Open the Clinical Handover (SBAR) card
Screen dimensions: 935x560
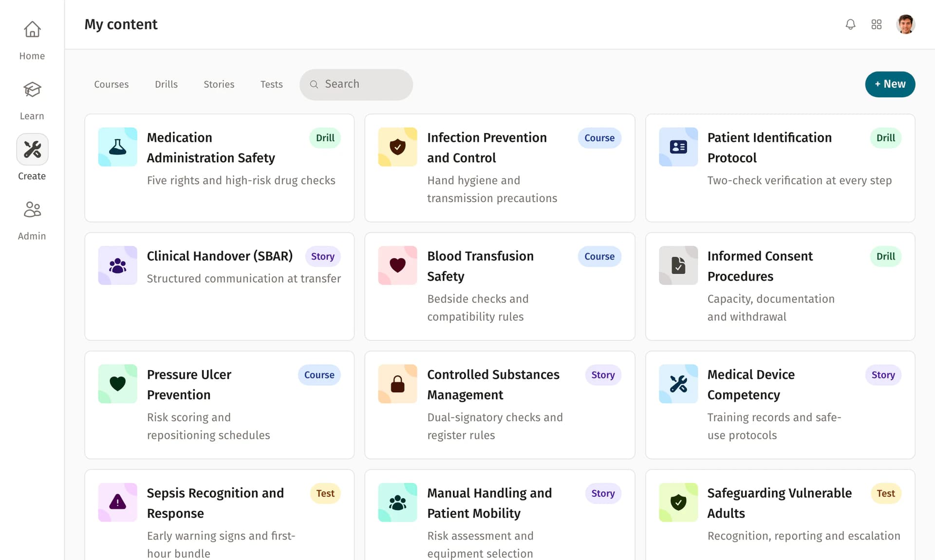point(219,286)
